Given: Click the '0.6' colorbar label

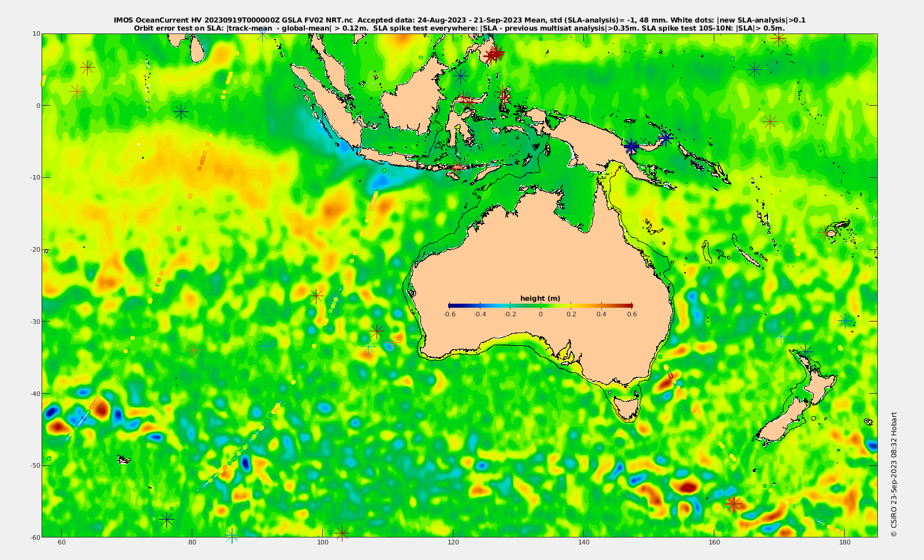Looking at the screenshot, I should tap(632, 314).
